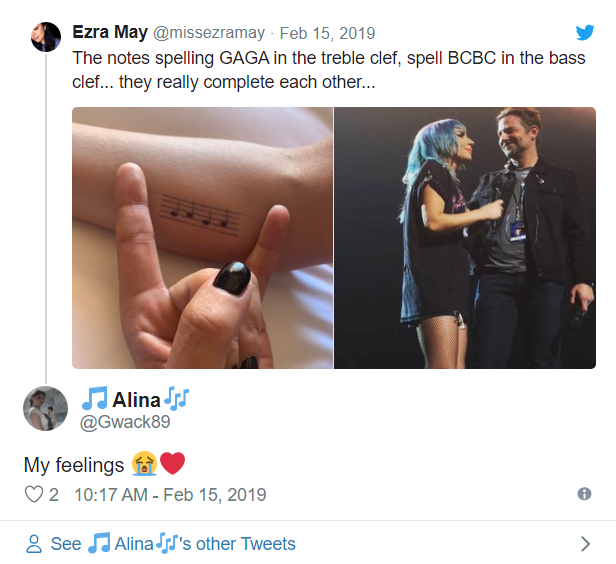
Task: Like the tweet with heart icon
Action: point(34,495)
